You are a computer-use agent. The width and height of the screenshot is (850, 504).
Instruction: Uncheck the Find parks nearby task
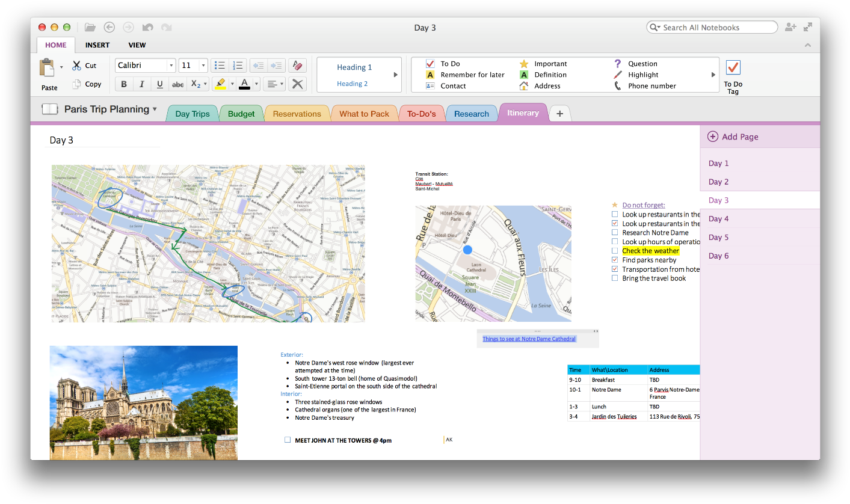tap(614, 260)
